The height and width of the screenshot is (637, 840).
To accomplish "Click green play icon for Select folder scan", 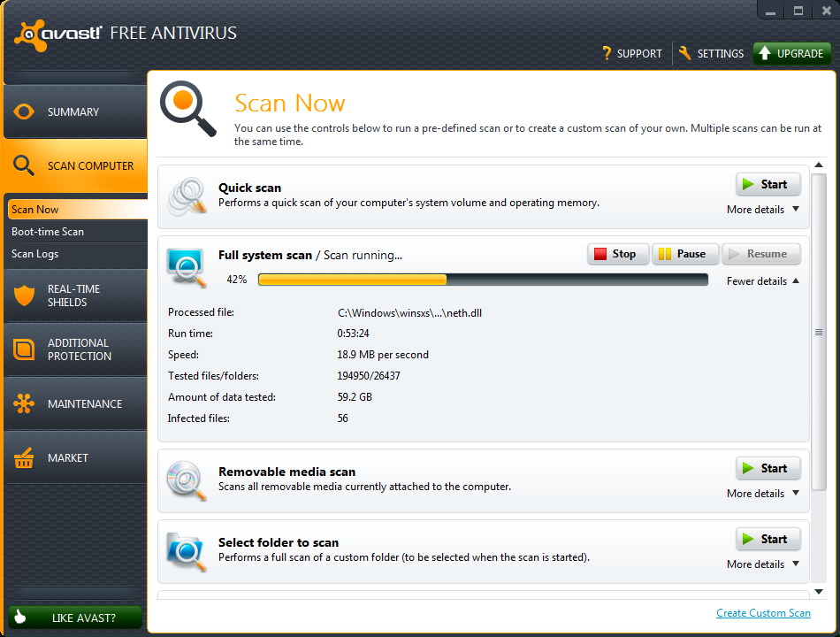I will coord(748,539).
